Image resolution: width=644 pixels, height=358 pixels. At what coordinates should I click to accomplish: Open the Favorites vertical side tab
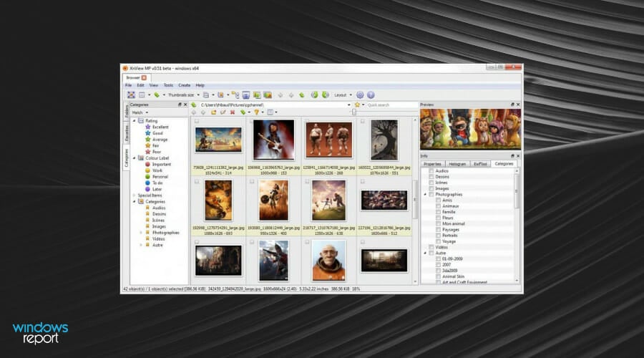[127, 132]
